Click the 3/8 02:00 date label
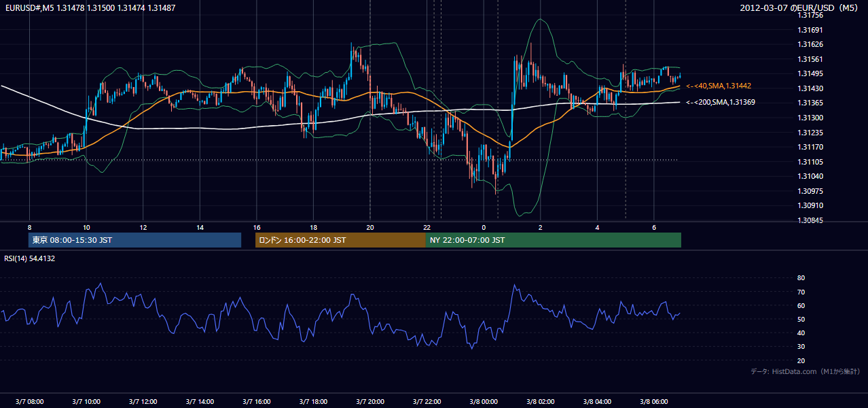868x408 pixels. click(x=541, y=402)
